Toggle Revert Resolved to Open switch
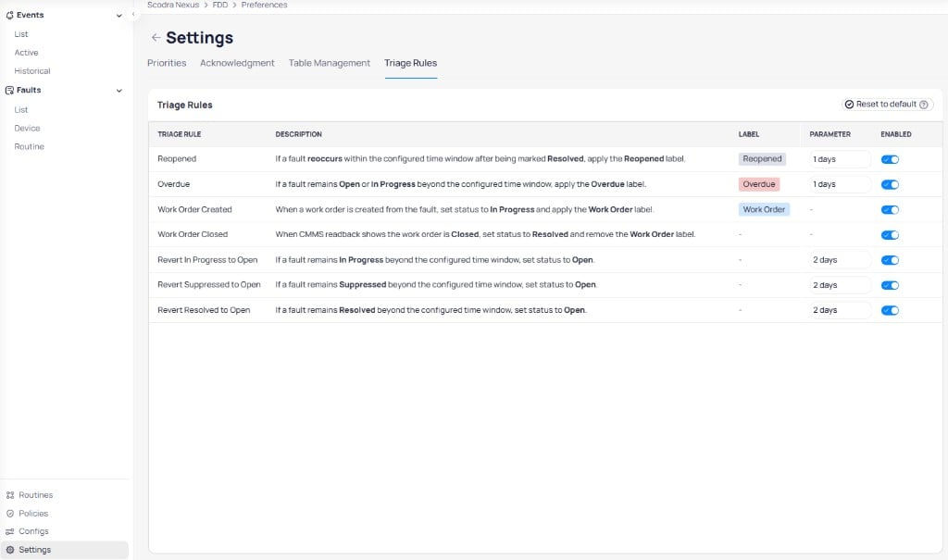 point(890,310)
